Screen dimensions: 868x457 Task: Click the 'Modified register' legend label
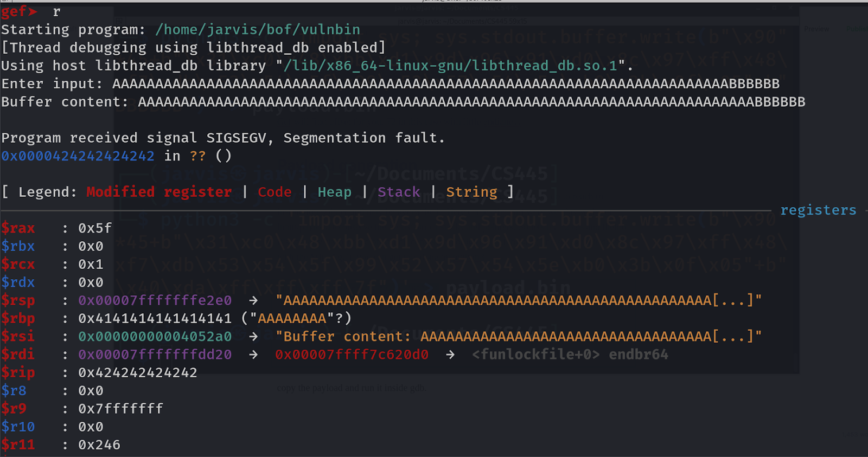(x=159, y=192)
